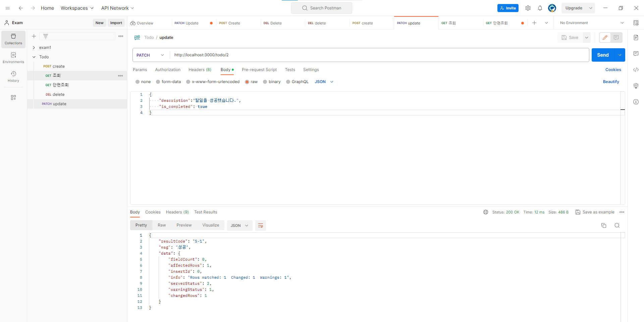Switch to edit mode pencil icon
This screenshot has height=322, width=644.
605,38
